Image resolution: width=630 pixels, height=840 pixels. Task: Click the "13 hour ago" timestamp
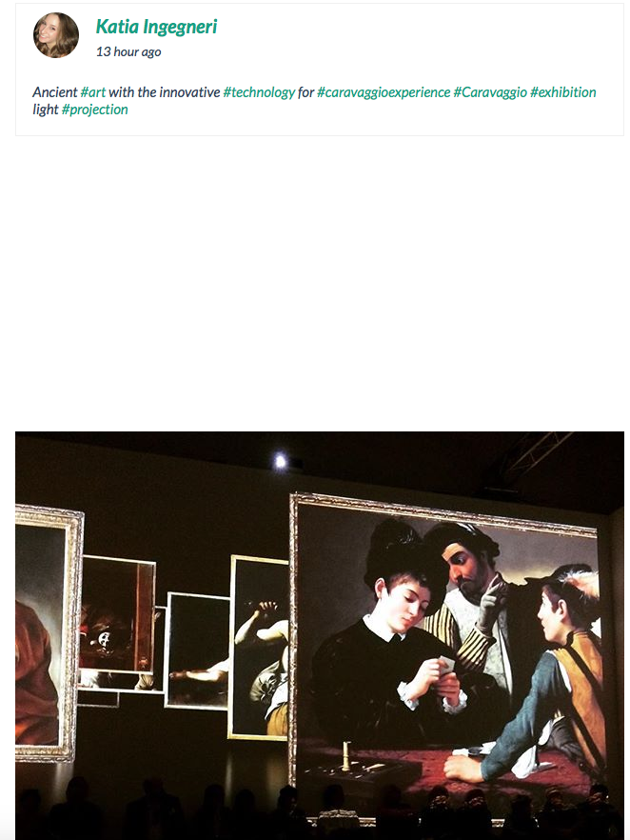128,52
